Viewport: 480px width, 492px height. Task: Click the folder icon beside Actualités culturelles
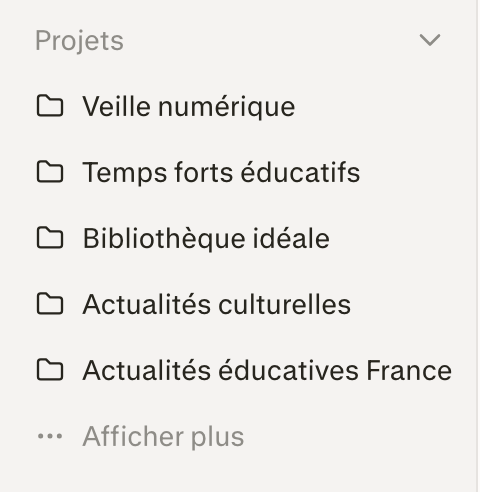(x=50, y=304)
